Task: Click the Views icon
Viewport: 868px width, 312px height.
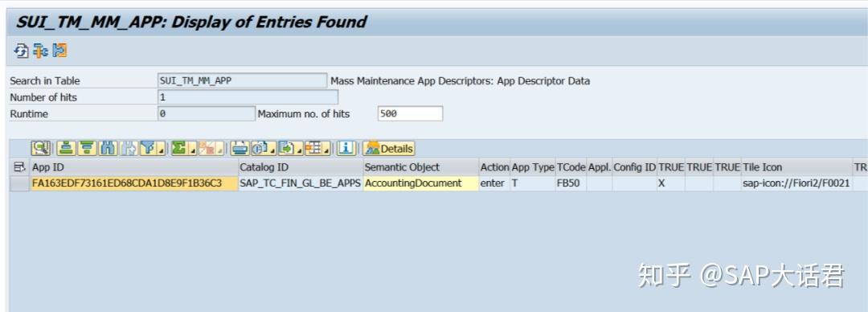Action: click(x=259, y=149)
